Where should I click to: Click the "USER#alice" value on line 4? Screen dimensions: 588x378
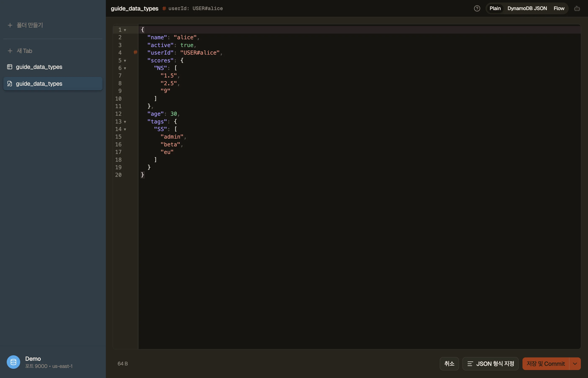coord(200,53)
